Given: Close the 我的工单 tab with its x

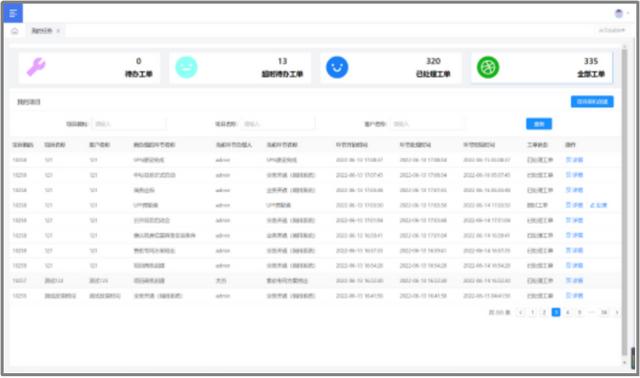Looking at the screenshot, I should [58, 31].
